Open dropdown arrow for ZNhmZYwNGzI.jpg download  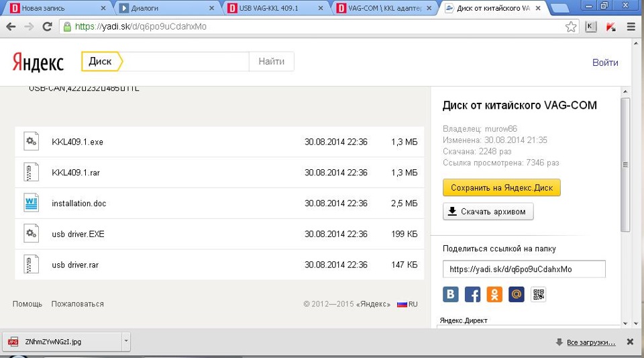(x=126, y=341)
